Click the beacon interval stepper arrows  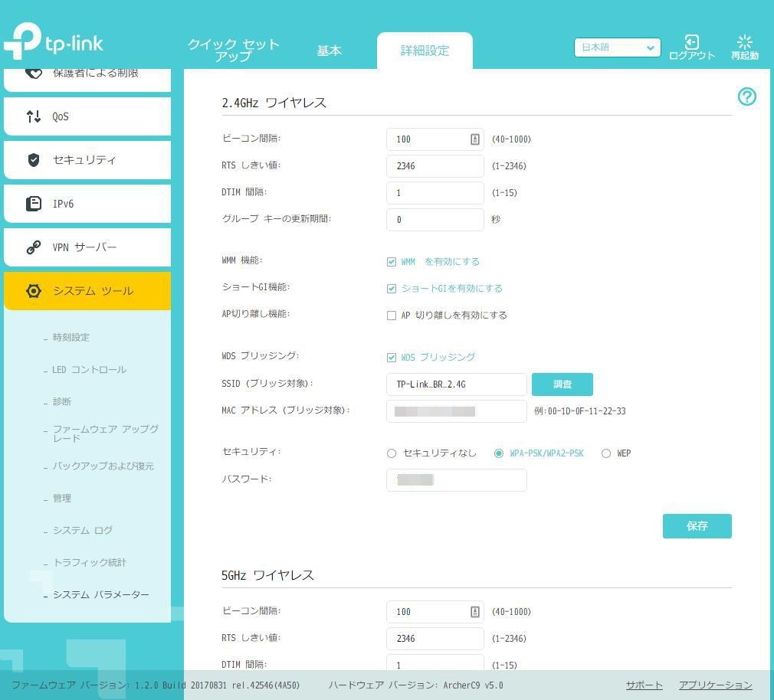[475, 139]
